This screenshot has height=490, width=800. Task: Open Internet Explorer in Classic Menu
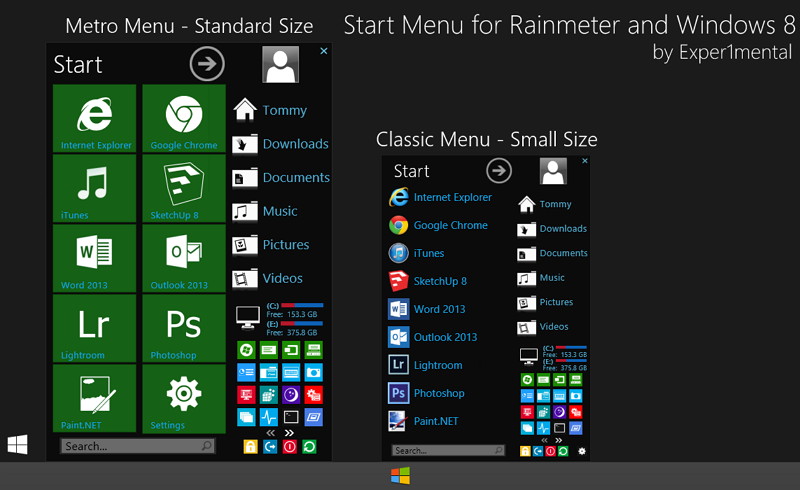coord(440,197)
